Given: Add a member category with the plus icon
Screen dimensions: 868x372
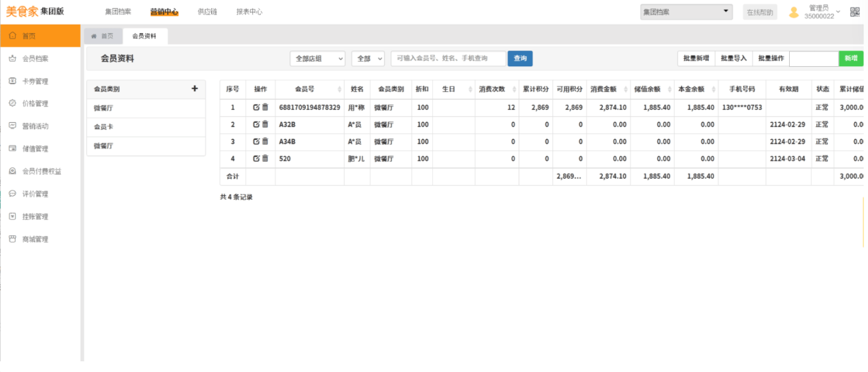Looking at the screenshot, I should tap(195, 89).
